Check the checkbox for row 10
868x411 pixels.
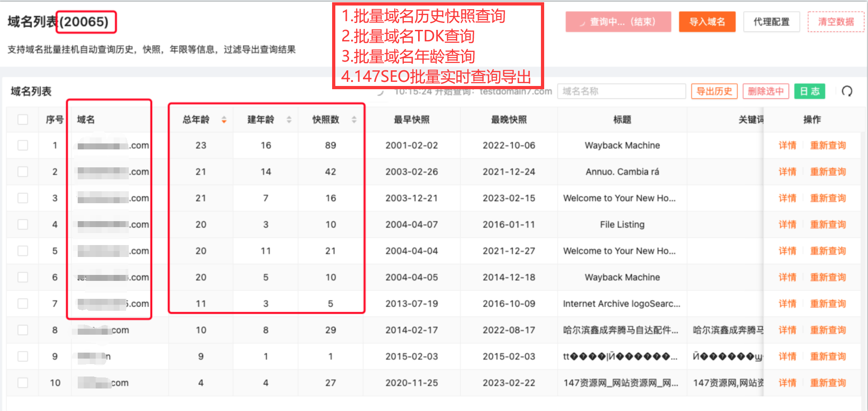point(23,382)
